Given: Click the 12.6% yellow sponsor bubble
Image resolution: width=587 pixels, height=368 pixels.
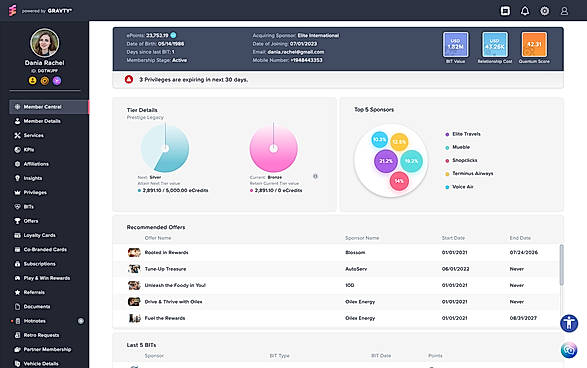Looking at the screenshot, I should 399,142.
